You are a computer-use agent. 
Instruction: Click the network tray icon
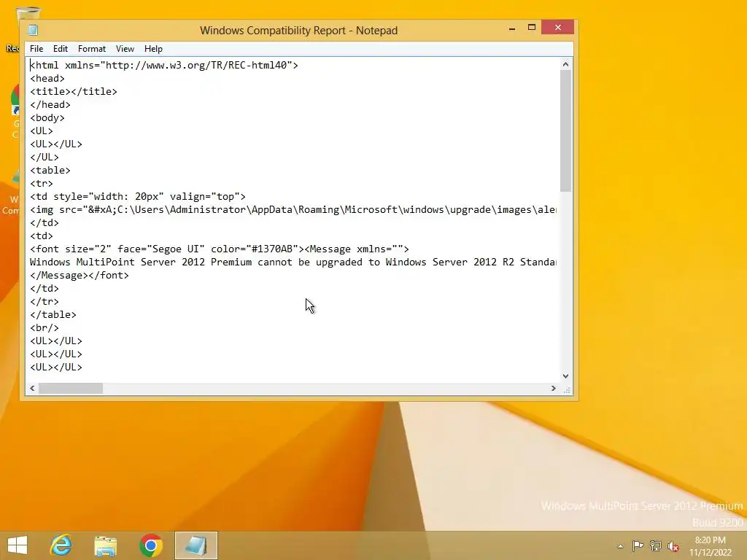click(x=656, y=545)
